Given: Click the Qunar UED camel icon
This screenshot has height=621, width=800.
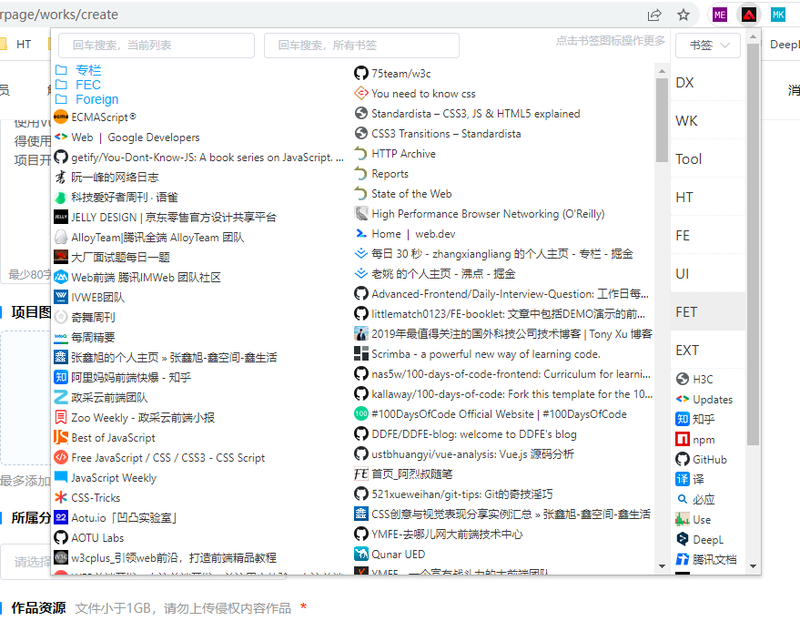Looking at the screenshot, I should coord(361,554).
